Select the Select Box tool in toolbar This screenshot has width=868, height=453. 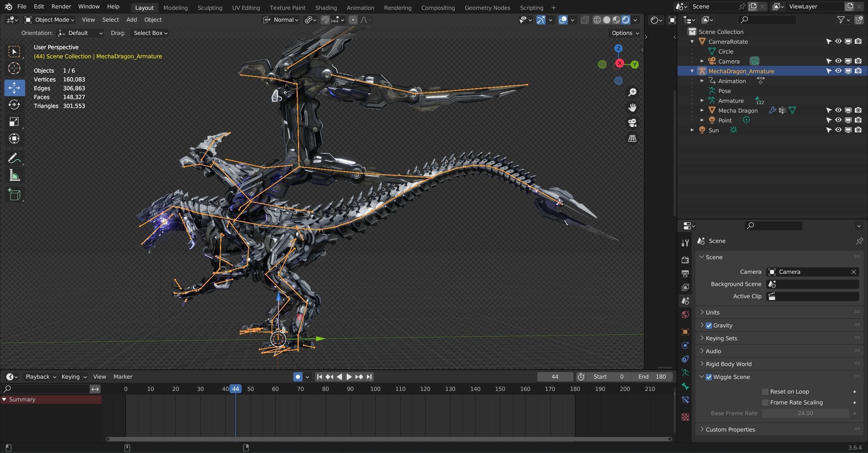(x=14, y=52)
